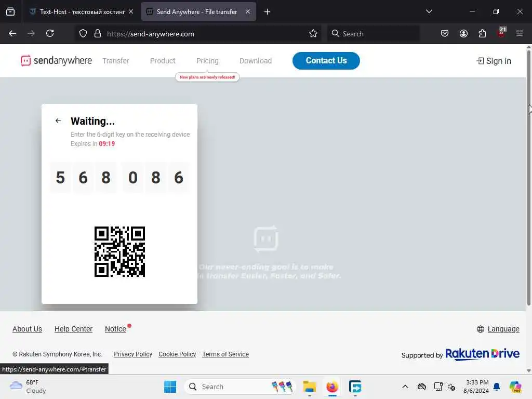Click the first key digit 5

click(x=60, y=178)
